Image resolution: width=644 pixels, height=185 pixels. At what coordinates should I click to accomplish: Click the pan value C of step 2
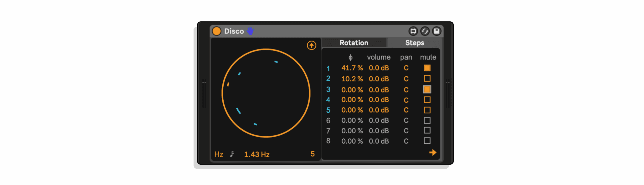[x=406, y=79]
